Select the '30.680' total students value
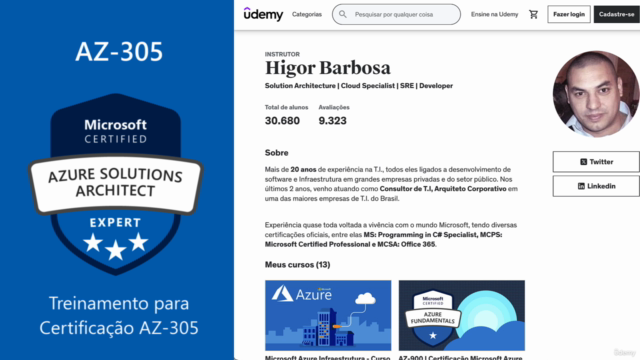 (282, 121)
